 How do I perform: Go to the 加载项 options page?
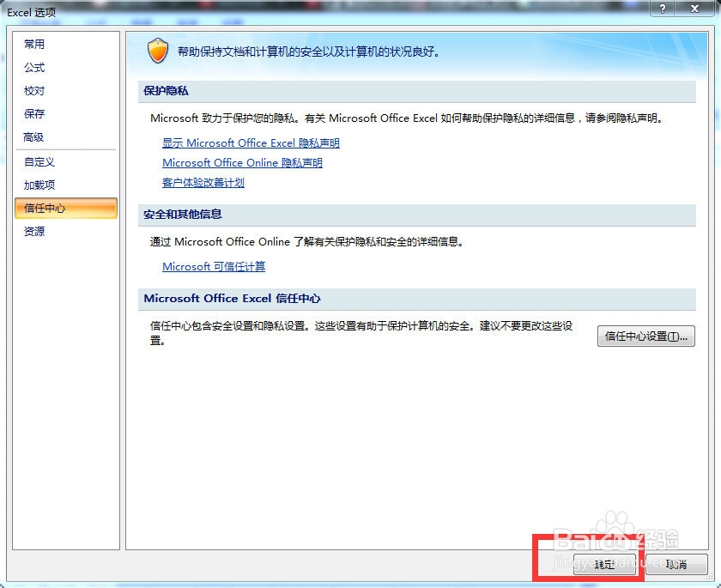(x=39, y=185)
